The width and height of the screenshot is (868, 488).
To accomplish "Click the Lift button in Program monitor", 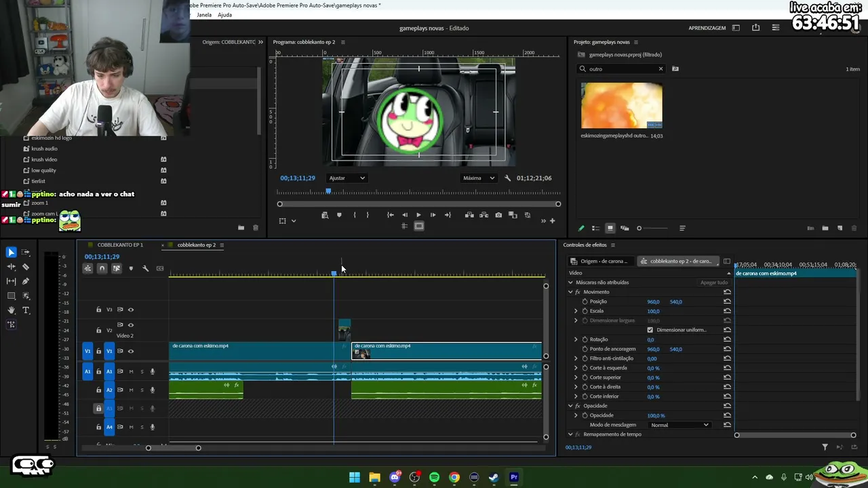I will point(469,215).
